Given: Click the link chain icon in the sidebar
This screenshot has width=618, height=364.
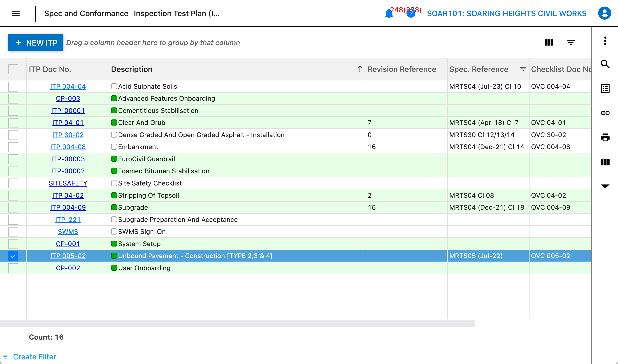Looking at the screenshot, I should [x=605, y=113].
